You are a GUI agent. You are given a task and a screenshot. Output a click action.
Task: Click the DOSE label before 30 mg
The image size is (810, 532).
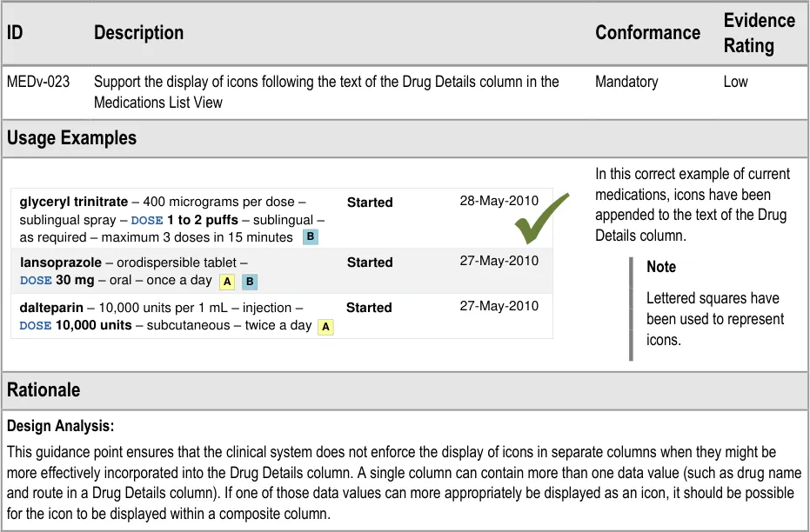pos(36,281)
